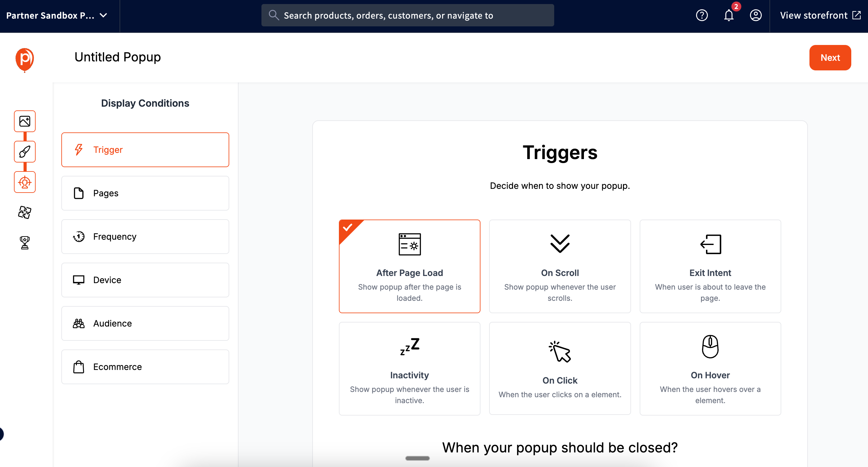The width and height of the screenshot is (868, 467).
Task: Select the image/template step icon in the sidebar
Action: point(24,121)
